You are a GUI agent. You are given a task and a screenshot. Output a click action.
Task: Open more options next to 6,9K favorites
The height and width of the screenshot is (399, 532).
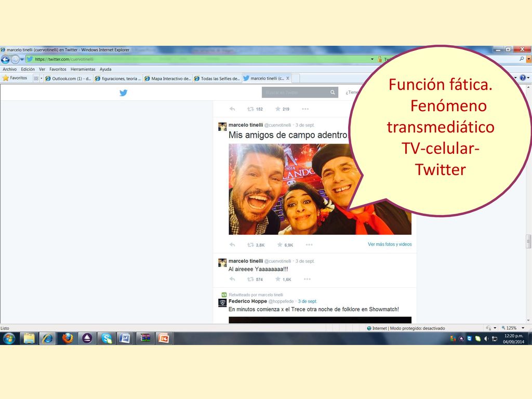click(309, 245)
